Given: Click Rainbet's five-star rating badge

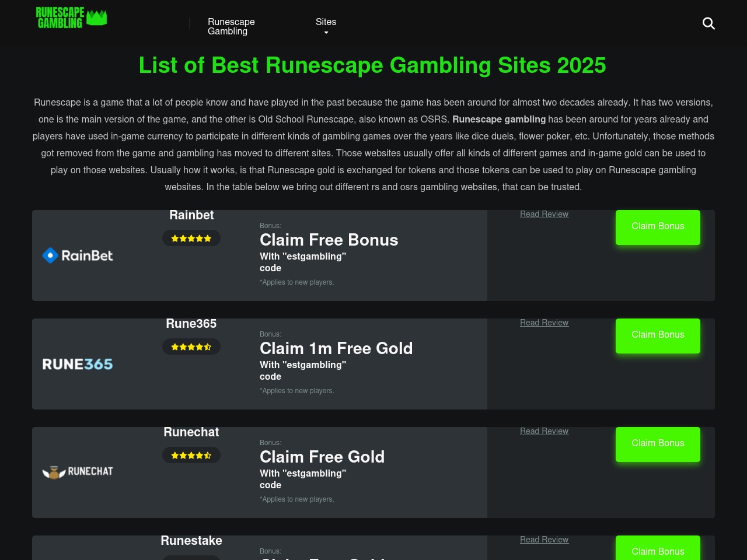Looking at the screenshot, I should [191, 238].
